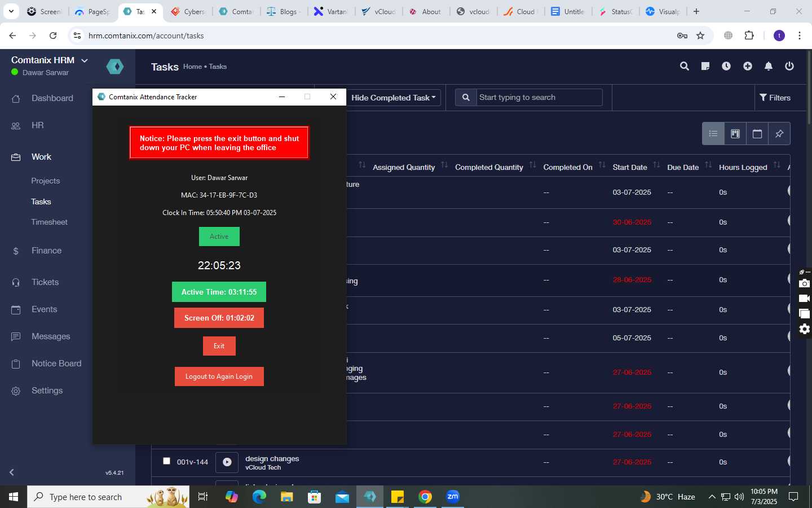The width and height of the screenshot is (812, 508).
Task: Bookmark this page with the star icon
Action: coord(700,36)
